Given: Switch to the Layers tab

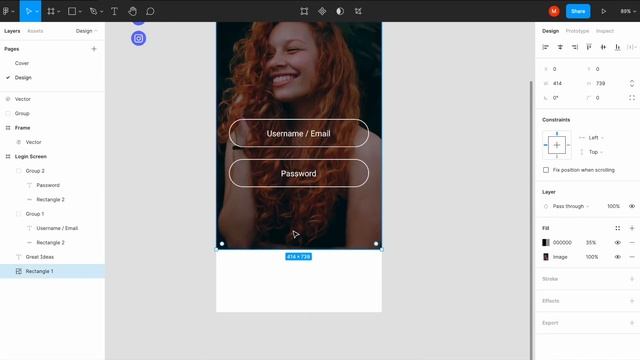Looking at the screenshot, I should (12, 31).
